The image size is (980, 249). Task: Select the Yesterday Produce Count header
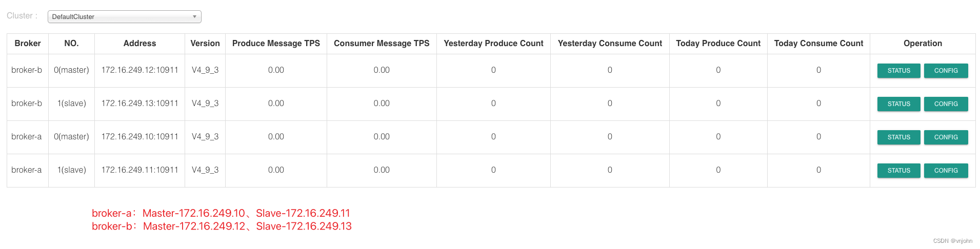493,44
